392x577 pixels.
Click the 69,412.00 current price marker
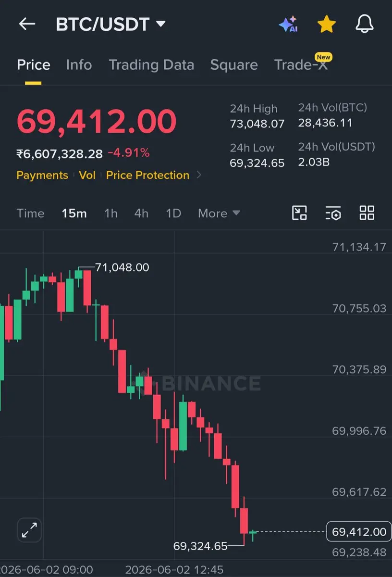(x=359, y=531)
